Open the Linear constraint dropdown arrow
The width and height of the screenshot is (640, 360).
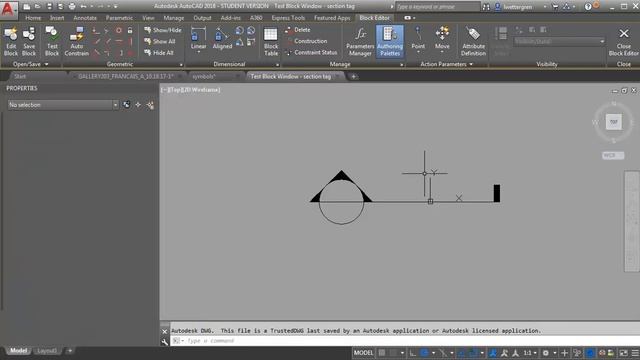198,52
